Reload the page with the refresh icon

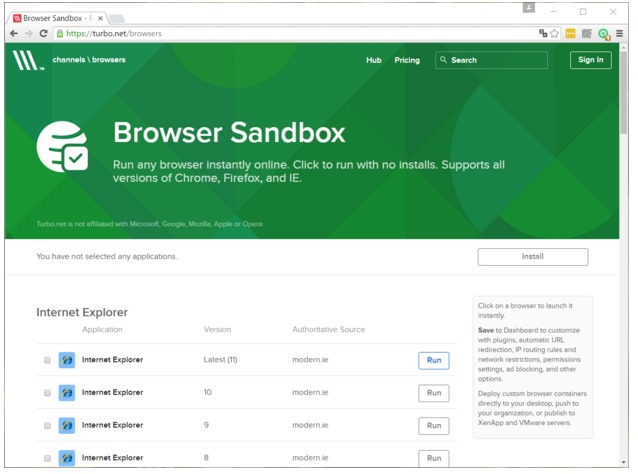click(44, 33)
